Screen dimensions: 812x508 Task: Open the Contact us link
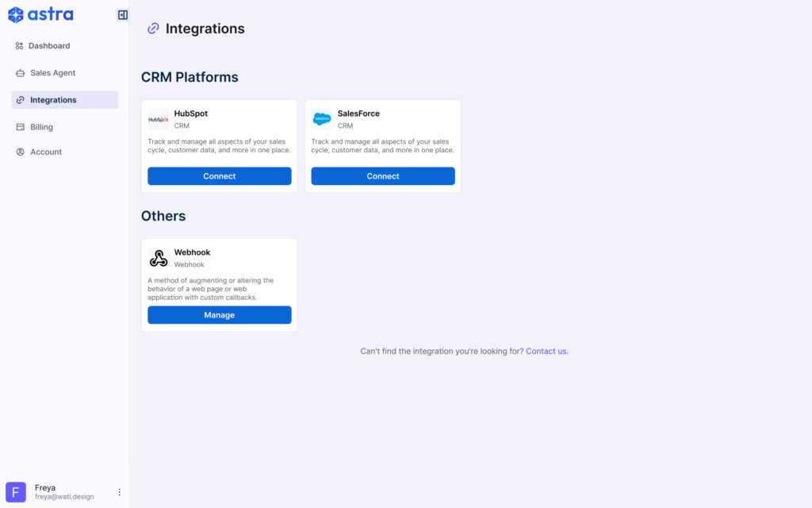pyautogui.click(x=546, y=351)
